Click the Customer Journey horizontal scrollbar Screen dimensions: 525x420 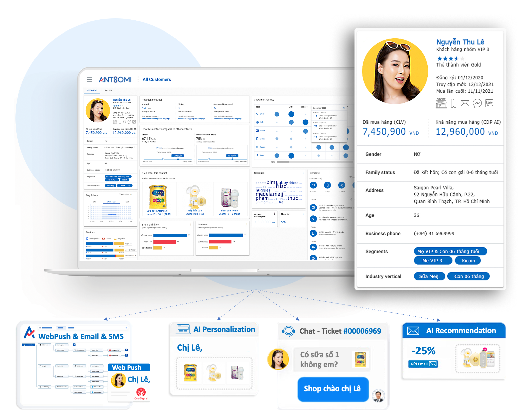coord(283,162)
